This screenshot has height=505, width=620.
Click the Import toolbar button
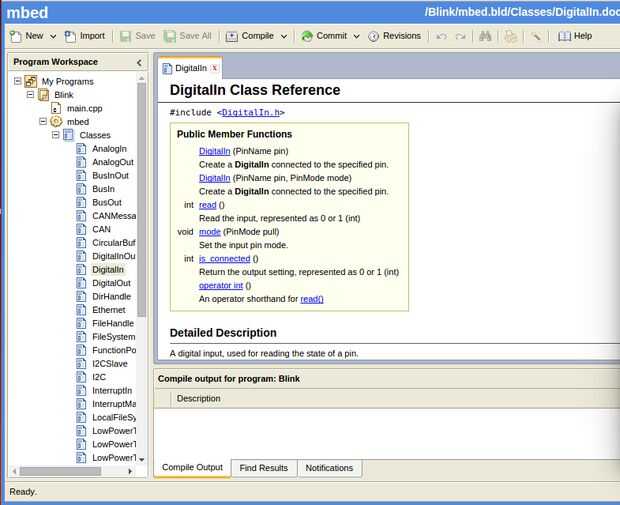point(85,36)
